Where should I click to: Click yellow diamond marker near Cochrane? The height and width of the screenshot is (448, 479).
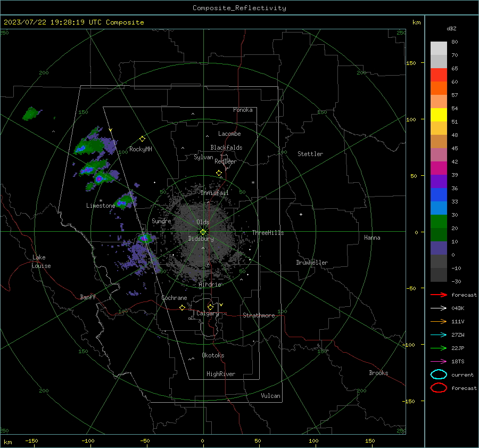182,307
